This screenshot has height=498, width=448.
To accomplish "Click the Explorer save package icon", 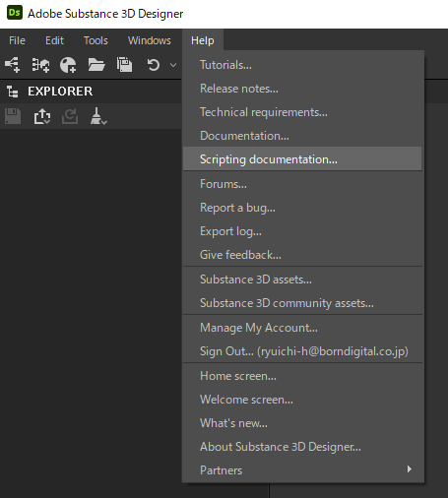I will click(13, 116).
